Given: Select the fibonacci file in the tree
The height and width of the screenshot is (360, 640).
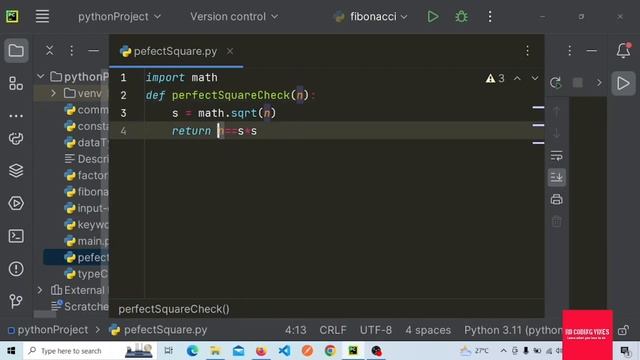Looking at the screenshot, I should pos(87,192).
